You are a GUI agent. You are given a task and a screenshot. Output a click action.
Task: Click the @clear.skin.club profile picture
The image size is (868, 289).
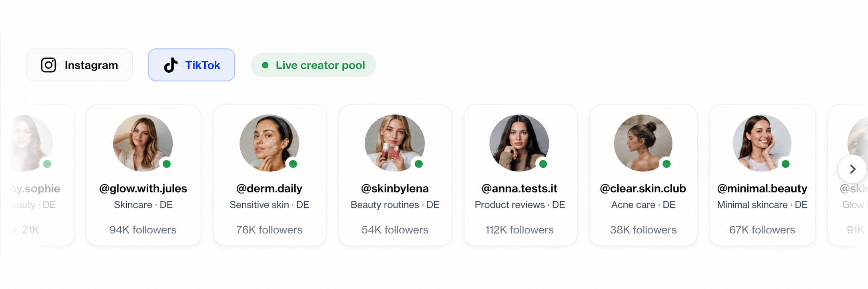coord(643,143)
